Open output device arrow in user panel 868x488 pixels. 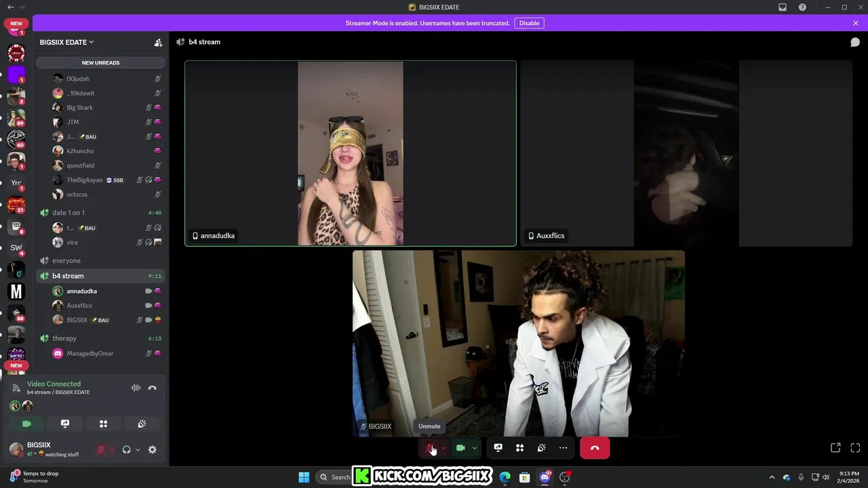[138, 449]
